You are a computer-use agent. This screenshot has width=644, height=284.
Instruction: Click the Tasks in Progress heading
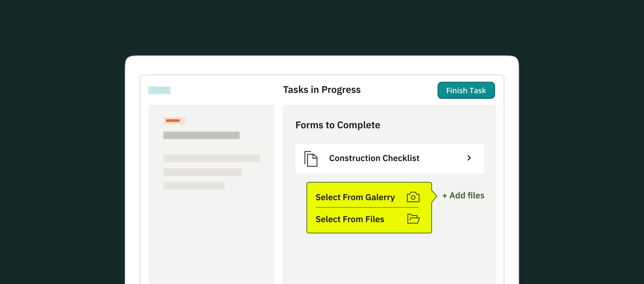[x=322, y=90]
